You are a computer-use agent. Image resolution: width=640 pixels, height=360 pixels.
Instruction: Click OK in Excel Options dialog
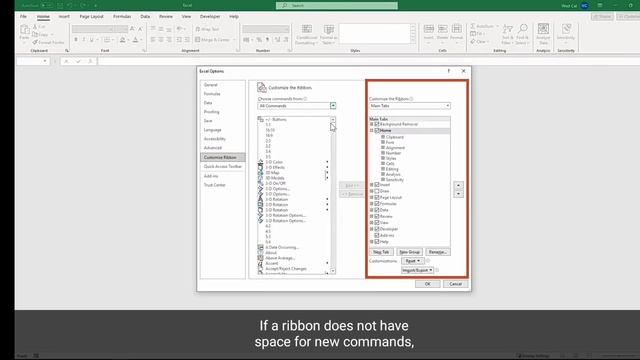[x=427, y=284]
